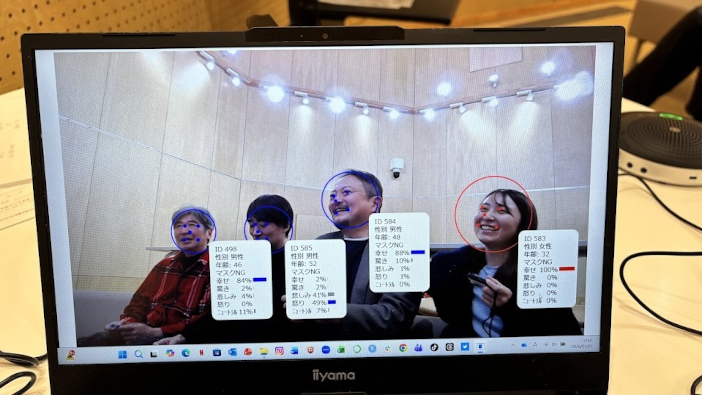Click the 'ID 498' label

[x=226, y=249]
